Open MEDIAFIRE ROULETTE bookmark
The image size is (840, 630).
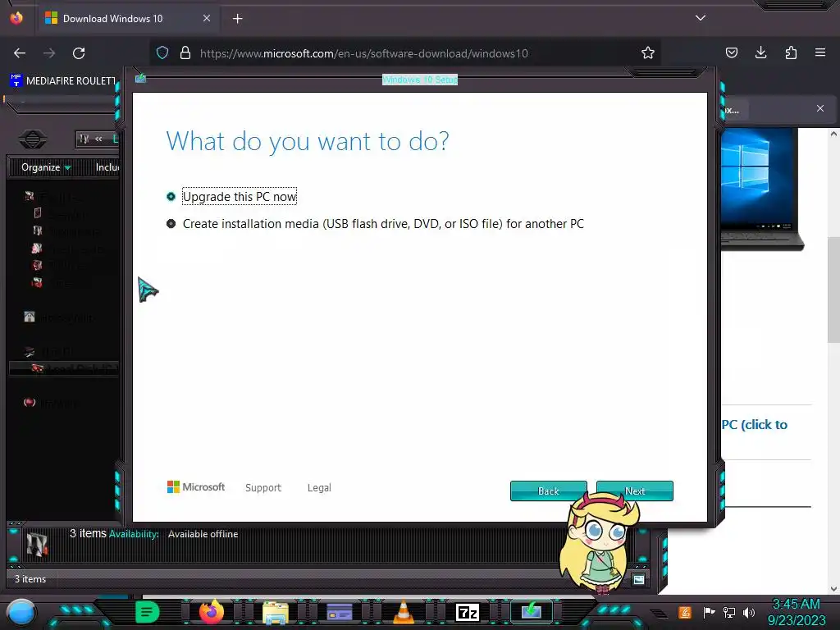[63, 81]
